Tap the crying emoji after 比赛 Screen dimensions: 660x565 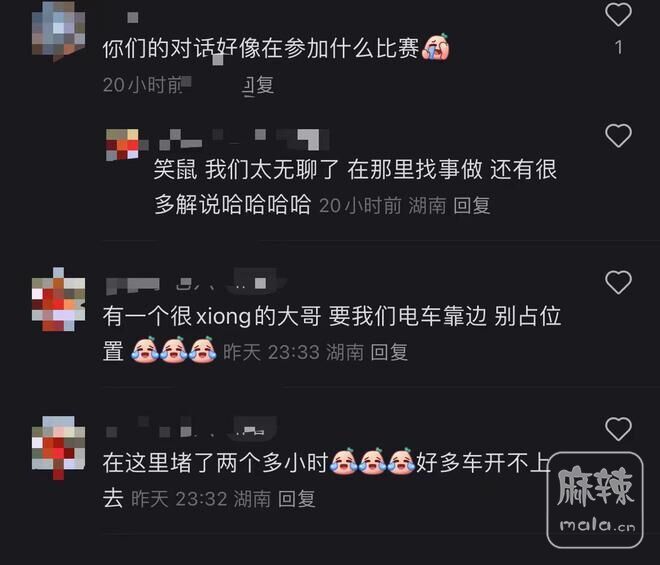click(x=436, y=48)
